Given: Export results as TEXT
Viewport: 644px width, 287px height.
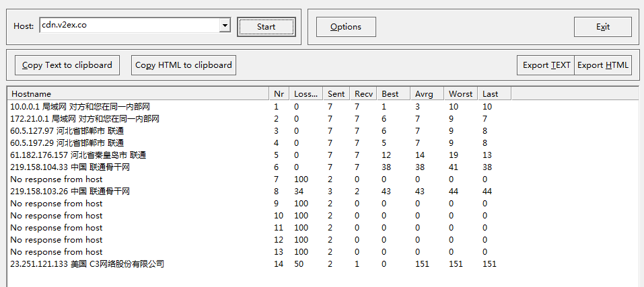Looking at the screenshot, I should point(546,65).
